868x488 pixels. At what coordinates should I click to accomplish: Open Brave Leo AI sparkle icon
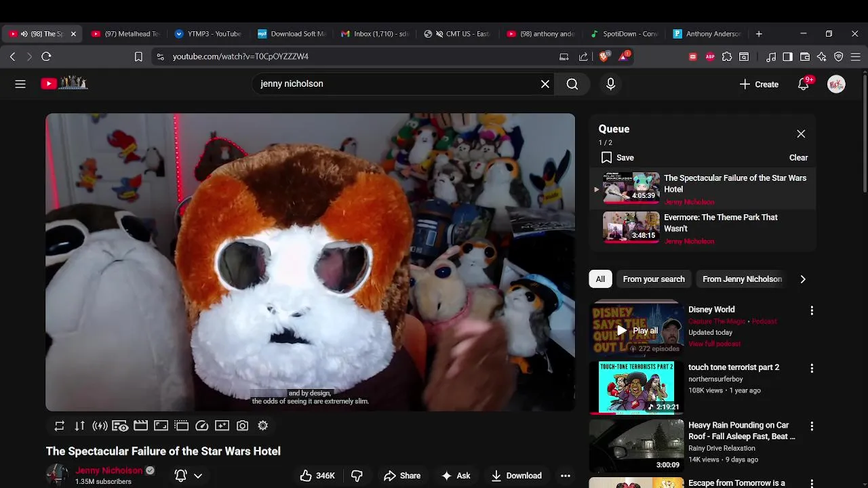[822, 57]
